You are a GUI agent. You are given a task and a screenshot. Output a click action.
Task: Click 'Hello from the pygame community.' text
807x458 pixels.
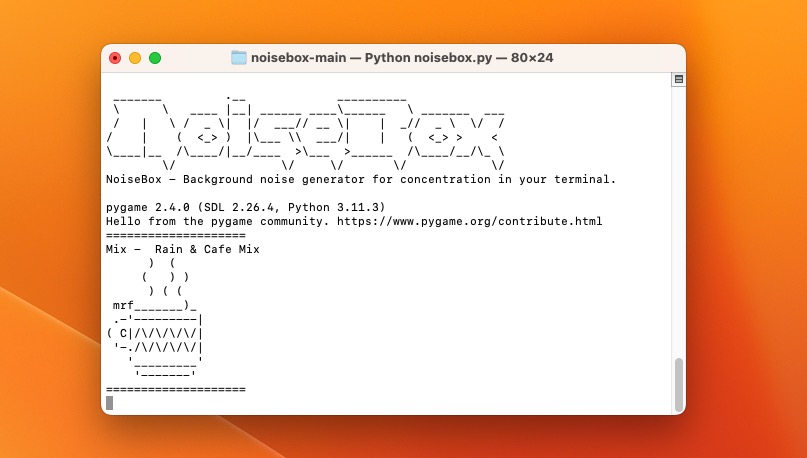(x=217, y=221)
